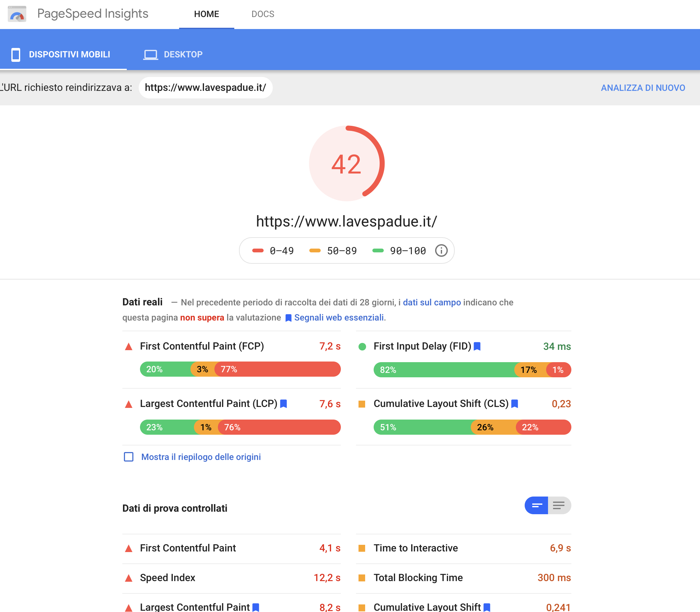Open the Segnali web essenziali link
This screenshot has width=700, height=612.
[339, 318]
